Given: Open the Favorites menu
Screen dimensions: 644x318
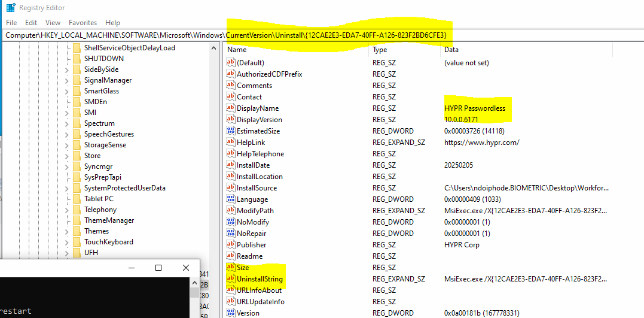Looking at the screenshot, I should click(83, 23).
